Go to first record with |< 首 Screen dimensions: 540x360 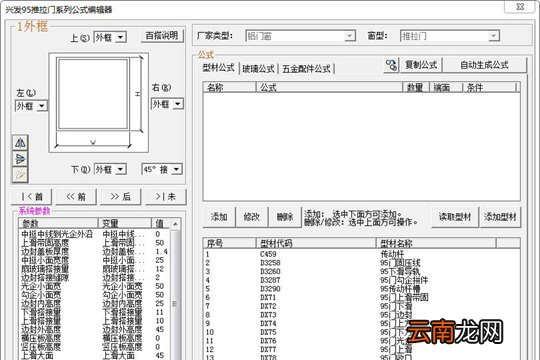[32, 197]
